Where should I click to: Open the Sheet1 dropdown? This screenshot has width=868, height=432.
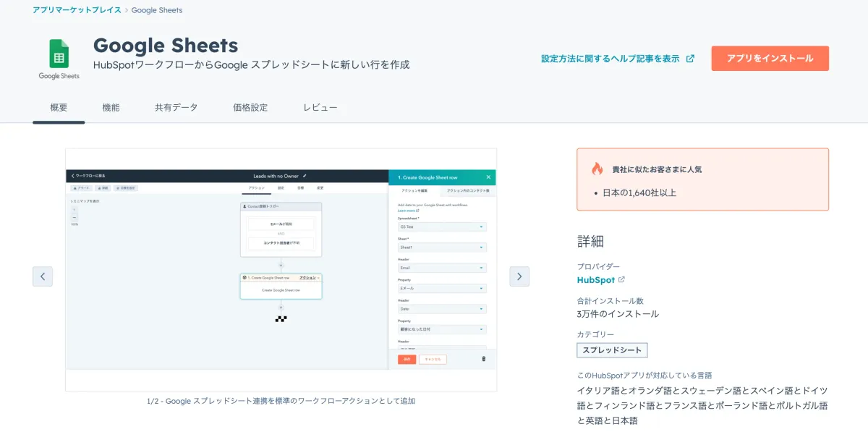[442, 248]
